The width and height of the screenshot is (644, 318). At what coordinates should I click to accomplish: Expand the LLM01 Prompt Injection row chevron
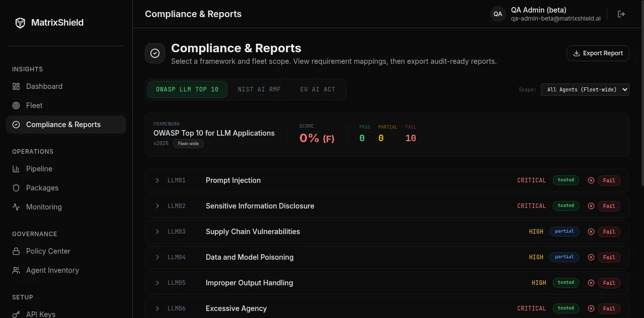157,180
